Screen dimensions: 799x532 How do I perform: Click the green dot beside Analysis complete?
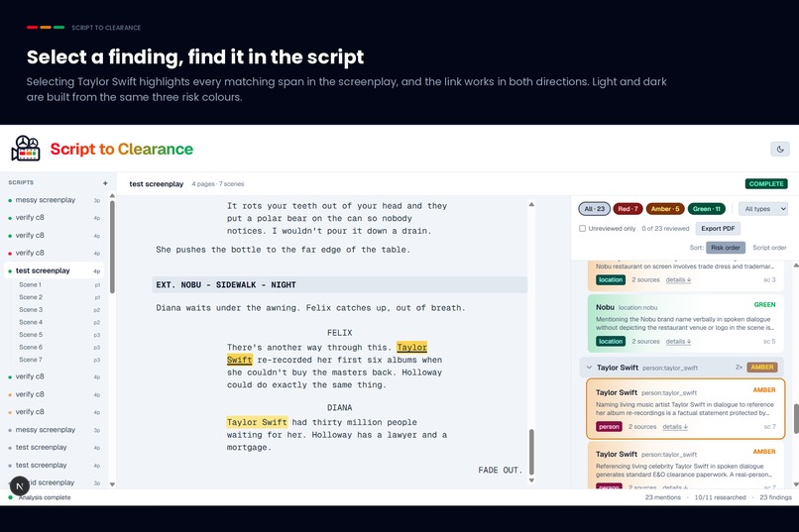click(11, 497)
